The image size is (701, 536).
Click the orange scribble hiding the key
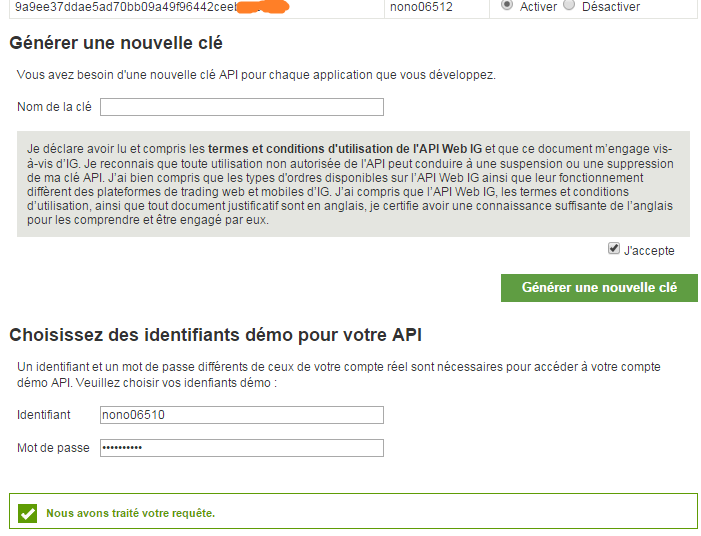point(262,7)
